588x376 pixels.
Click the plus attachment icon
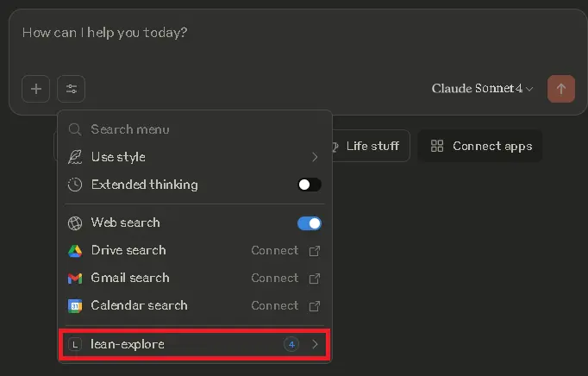coord(36,89)
